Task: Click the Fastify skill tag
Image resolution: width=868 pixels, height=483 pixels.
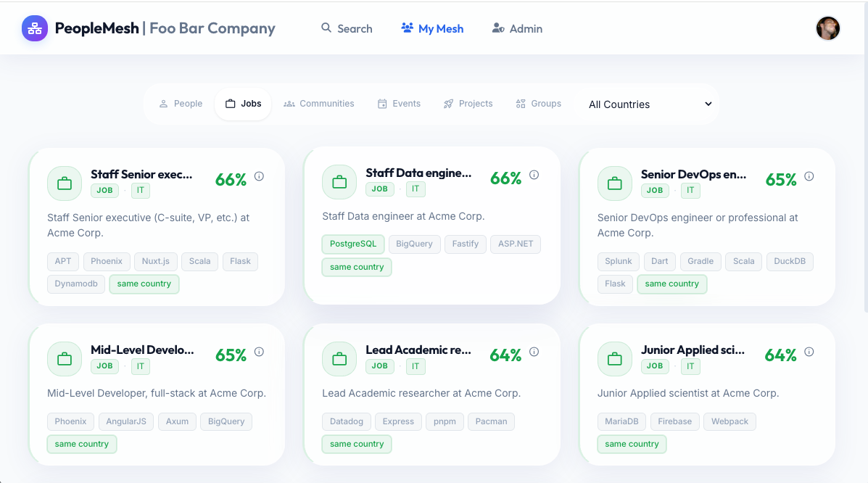Action: [465, 244]
